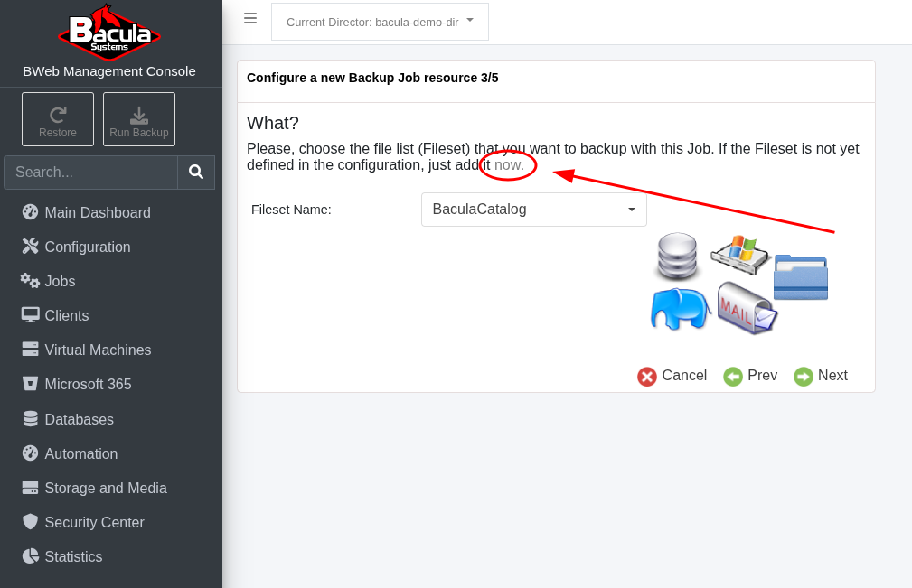Click the Bacula Systems logo
This screenshot has width=912, height=588.
click(x=109, y=33)
